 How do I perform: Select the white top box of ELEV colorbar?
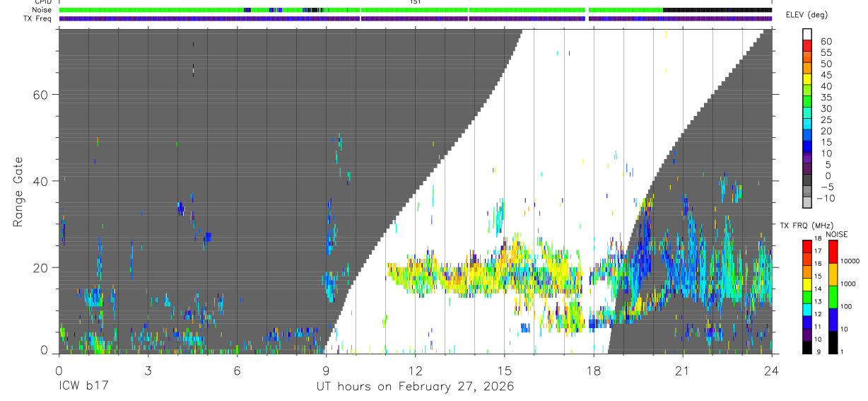click(x=807, y=35)
